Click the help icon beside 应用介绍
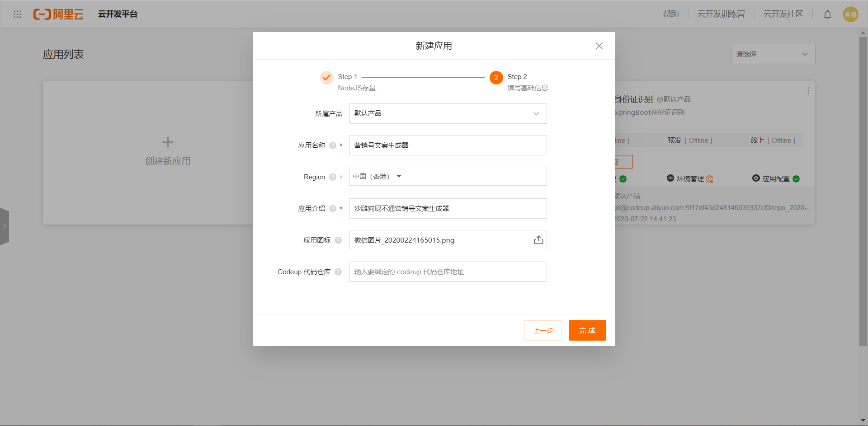This screenshot has height=426, width=868. coord(333,209)
